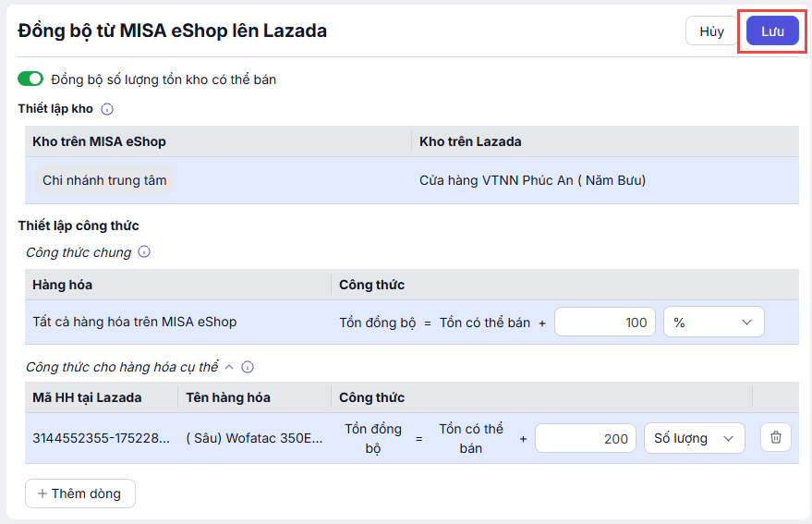Screen dimensions: 812x524
Task: Open the % unit dropdown
Action: pos(713,323)
